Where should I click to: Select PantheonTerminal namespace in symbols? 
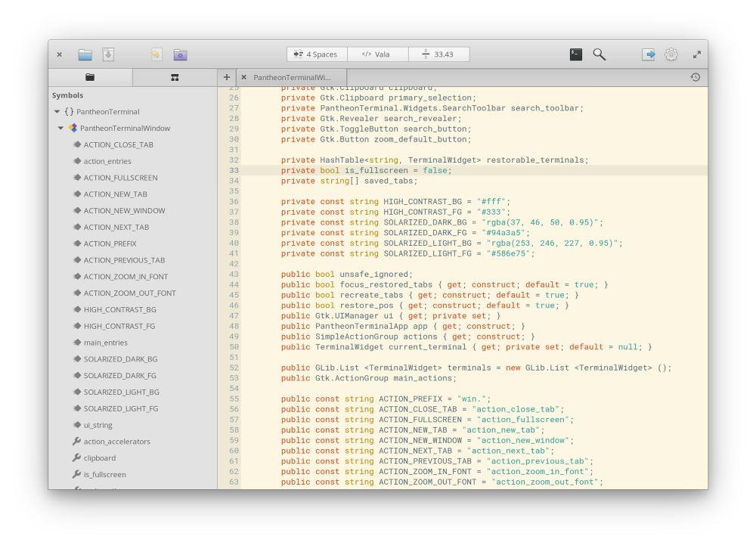(108, 111)
